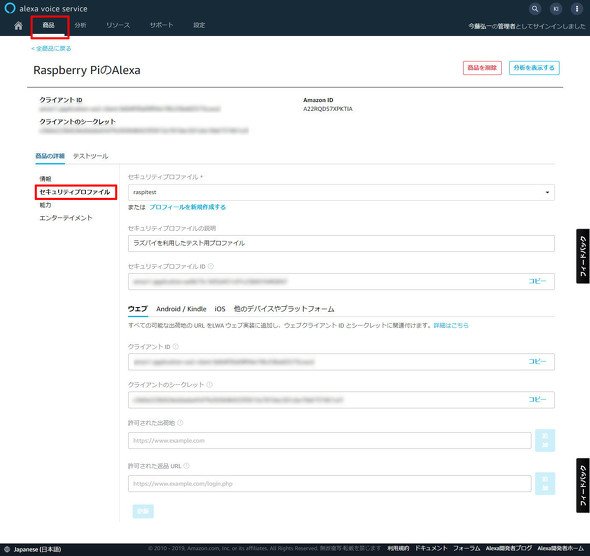Image resolution: width=590 pixels, height=556 pixels.
Task: Click info icon beside 許可された出荷地 label
Action: (x=180, y=423)
